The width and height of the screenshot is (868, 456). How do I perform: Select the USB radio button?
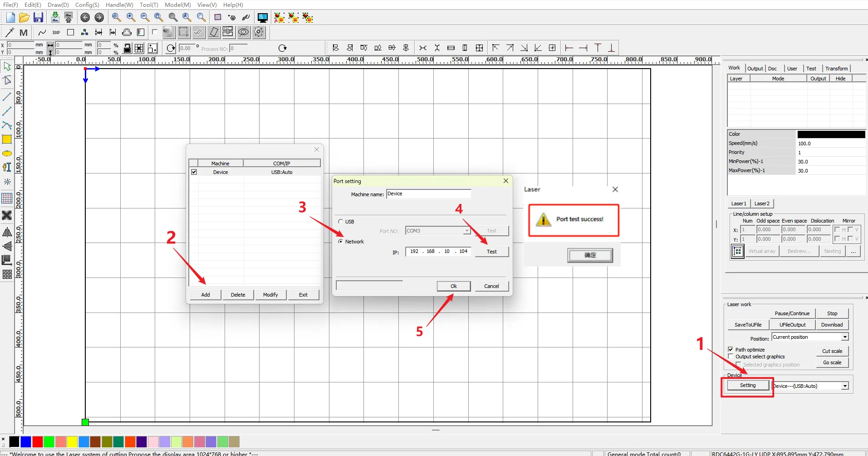coord(341,222)
